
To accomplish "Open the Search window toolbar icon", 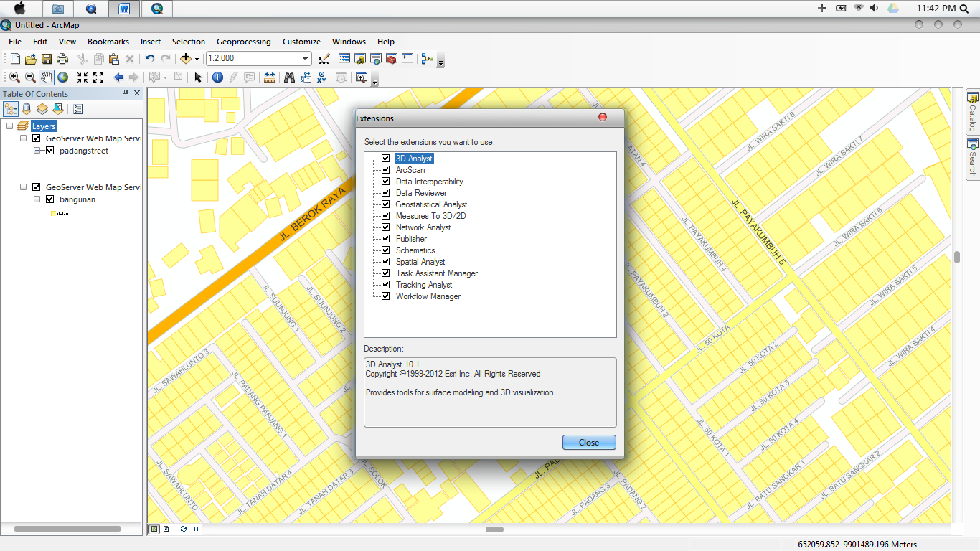I will point(376,59).
